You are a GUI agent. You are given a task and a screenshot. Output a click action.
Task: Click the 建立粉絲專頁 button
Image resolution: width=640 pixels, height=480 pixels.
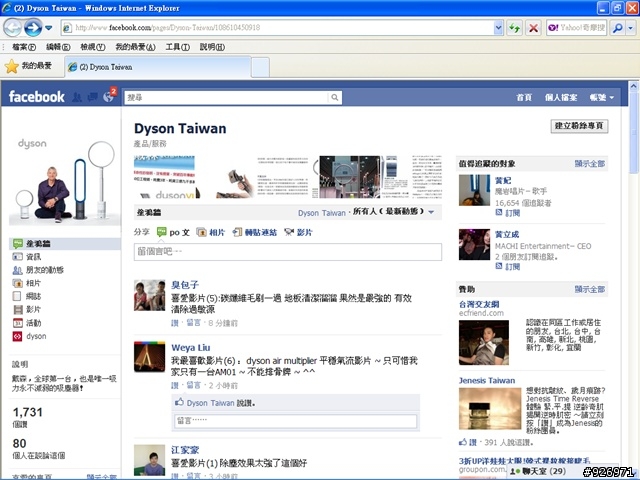[579, 126]
